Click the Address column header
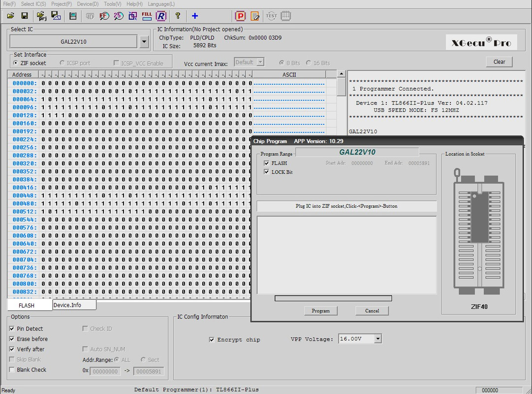 tap(23, 74)
